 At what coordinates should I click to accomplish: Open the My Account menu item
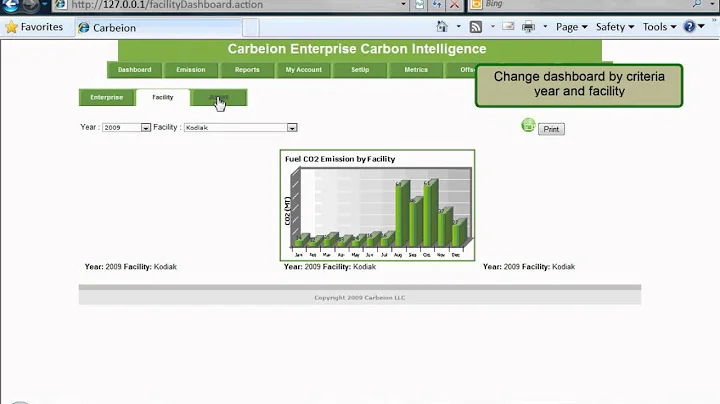304,70
